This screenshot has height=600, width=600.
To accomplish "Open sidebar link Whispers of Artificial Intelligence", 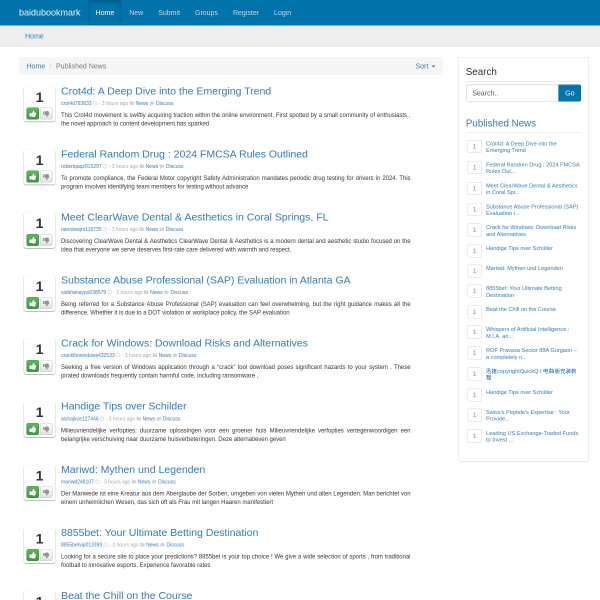I will pos(527,332).
